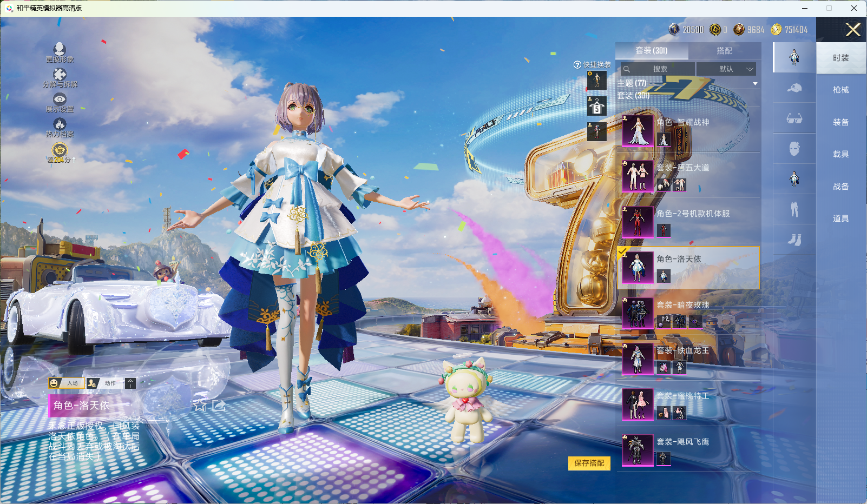Select the 套装-蜜桃特工 outfit thumbnail

pos(638,404)
